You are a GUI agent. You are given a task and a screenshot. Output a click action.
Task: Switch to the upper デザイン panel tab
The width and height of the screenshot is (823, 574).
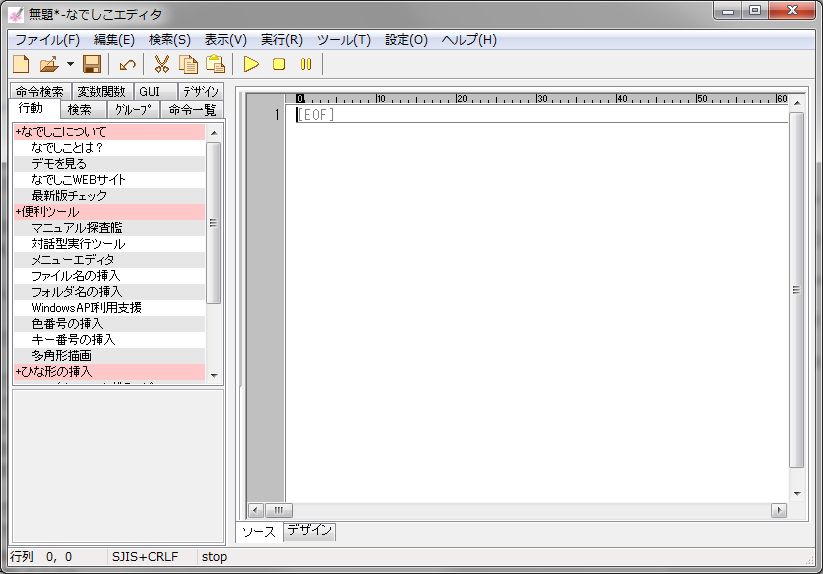click(x=201, y=91)
